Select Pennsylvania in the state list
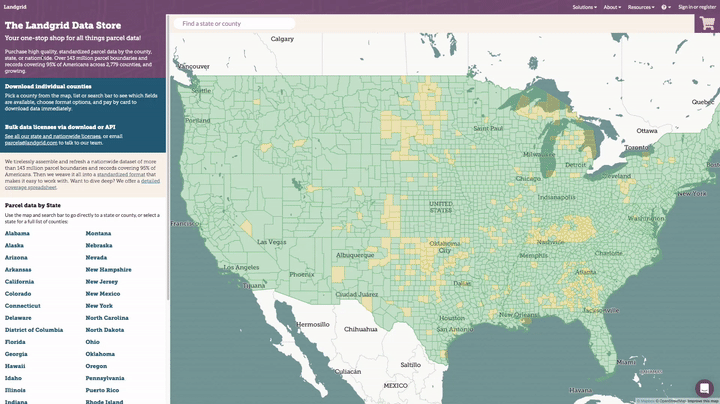720x404 pixels. pos(105,378)
